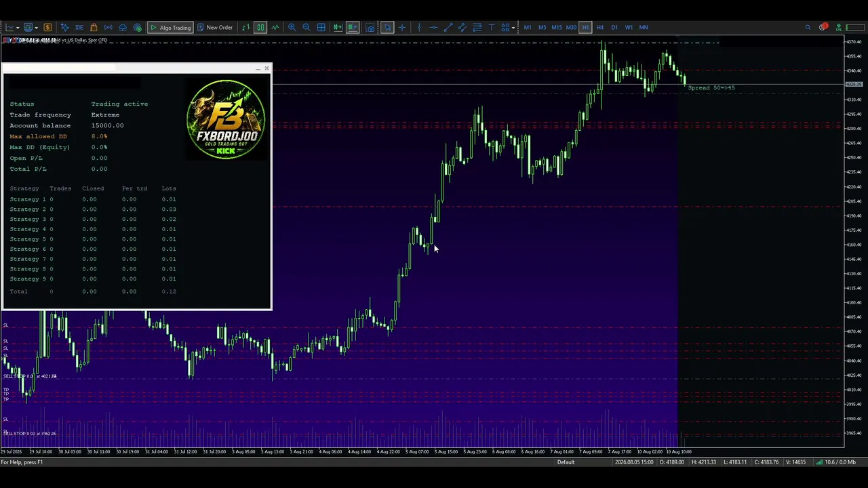The width and height of the screenshot is (868, 488).
Task: Switch chart to line chart type
Action: click(275, 27)
